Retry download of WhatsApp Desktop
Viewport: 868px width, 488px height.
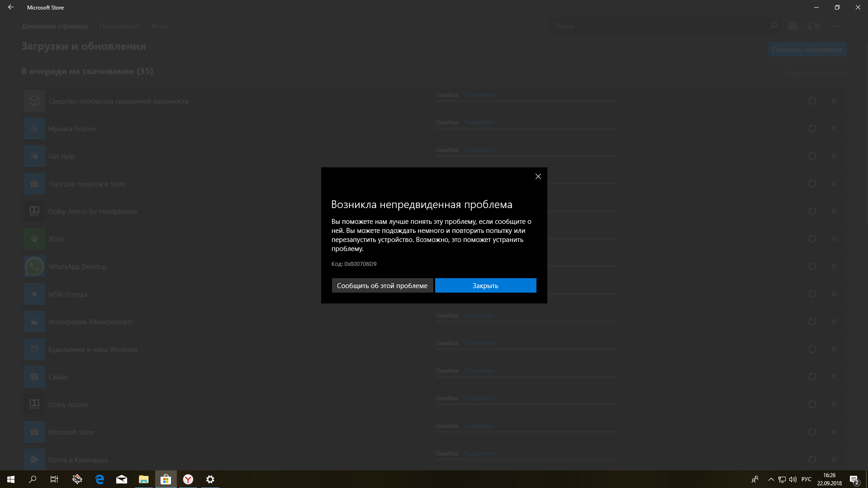[812, 266]
